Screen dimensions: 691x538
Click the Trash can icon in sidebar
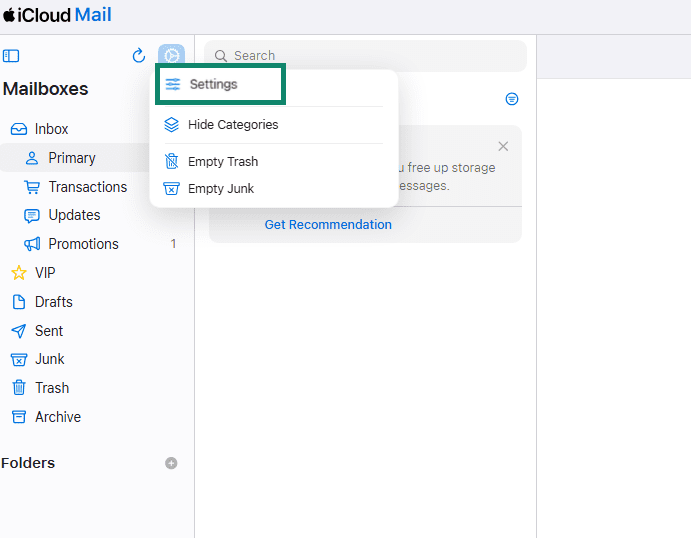click(19, 388)
